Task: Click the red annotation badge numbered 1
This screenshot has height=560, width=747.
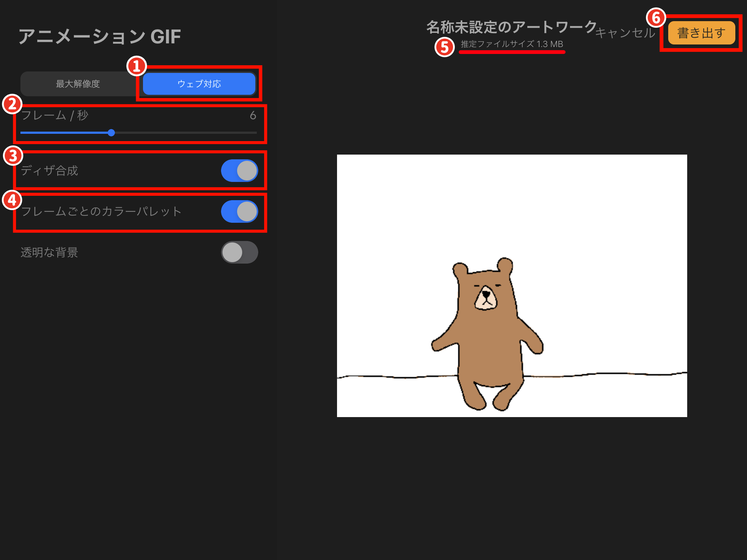Action: click(136, 66)
